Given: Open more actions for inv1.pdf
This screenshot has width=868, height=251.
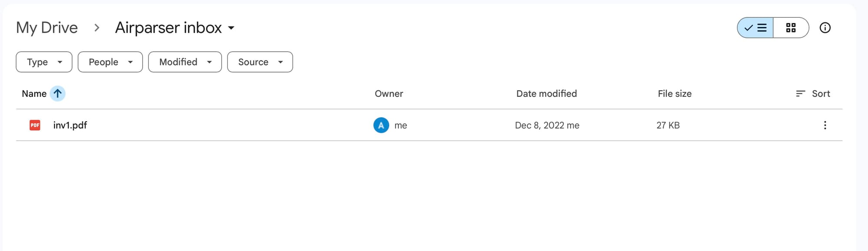Looking at the screenshot, I should (x=825, y=125).
